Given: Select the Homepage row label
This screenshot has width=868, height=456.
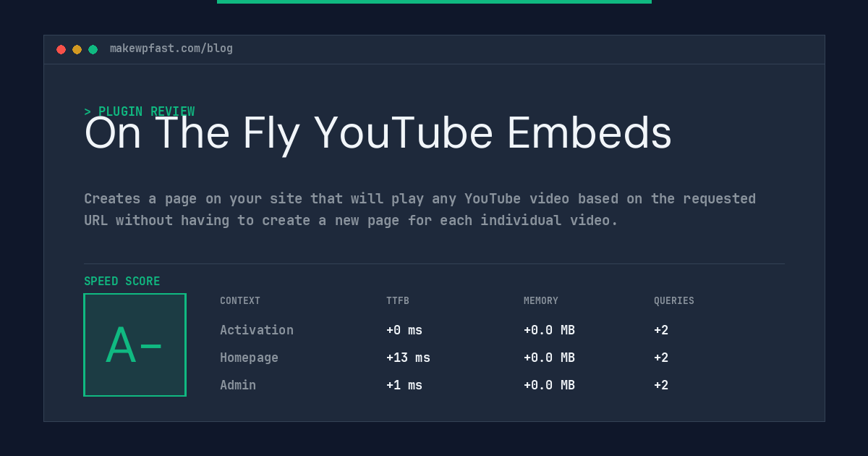Looking at the screenshot, I should click(249, 358).
